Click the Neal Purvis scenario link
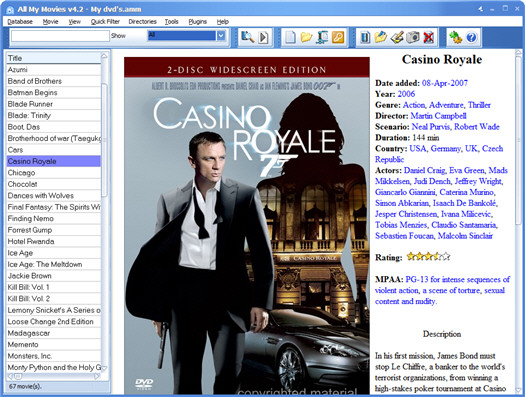This screenshot has width=525, height=397. (x=431, y=127)
